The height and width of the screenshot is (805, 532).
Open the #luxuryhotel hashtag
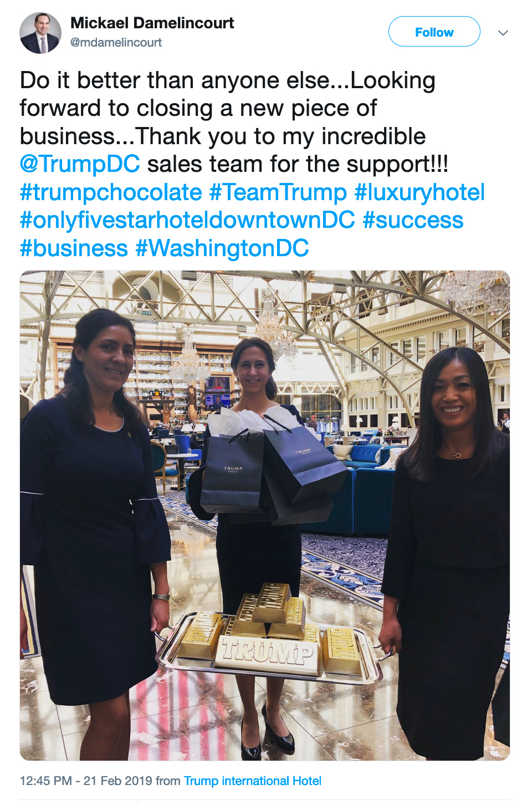point(420,192)
